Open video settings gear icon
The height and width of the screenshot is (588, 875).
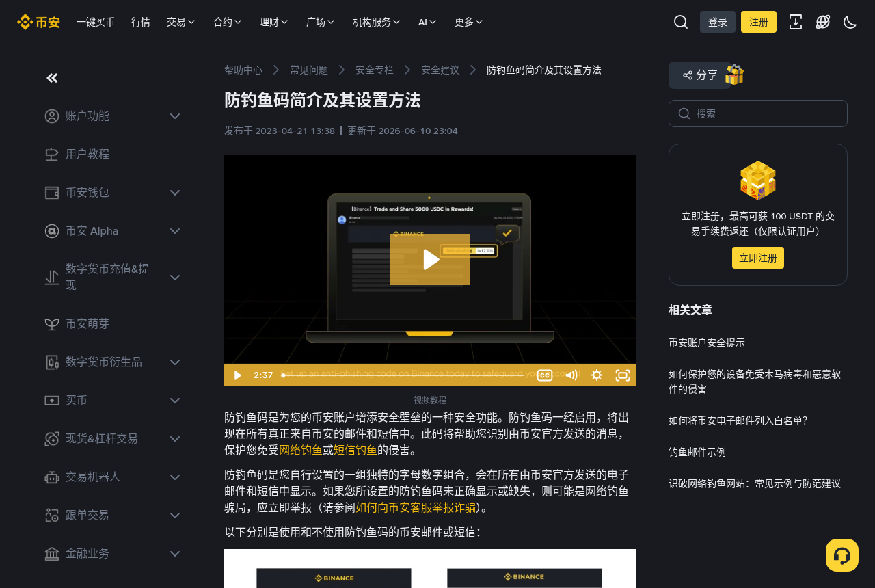tap(597, 375)
